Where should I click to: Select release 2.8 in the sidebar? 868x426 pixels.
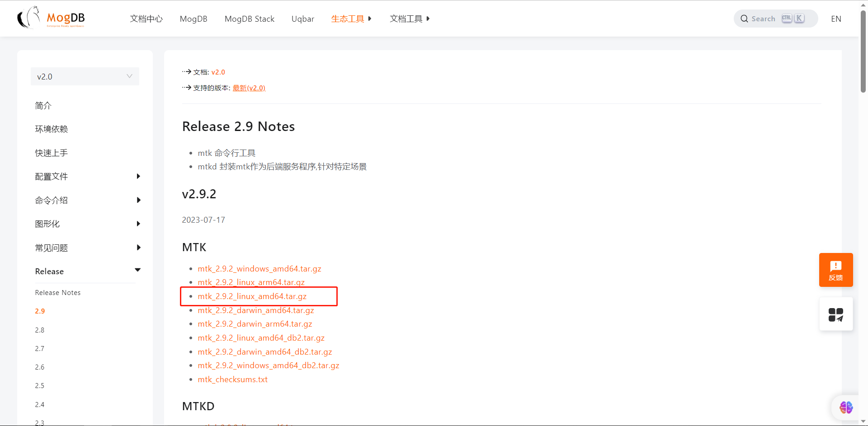tap(40, 330)
